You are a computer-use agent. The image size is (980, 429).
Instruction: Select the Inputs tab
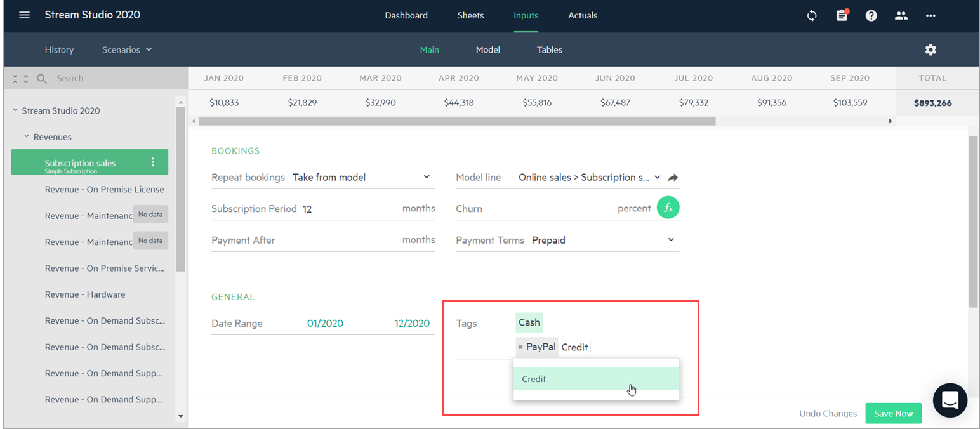(x=526, y=15)
